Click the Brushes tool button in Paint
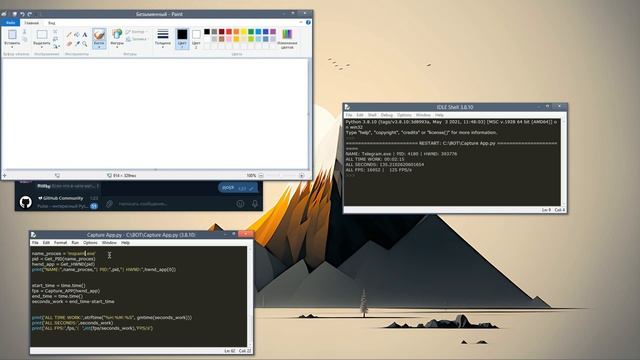This screenshot has height=360, width=640. tap(99, 39)
